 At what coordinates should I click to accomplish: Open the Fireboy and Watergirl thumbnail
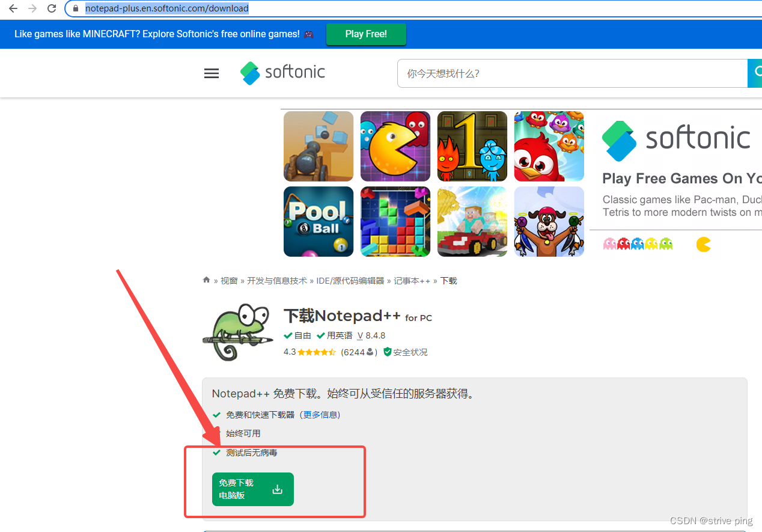pos(472,146)
